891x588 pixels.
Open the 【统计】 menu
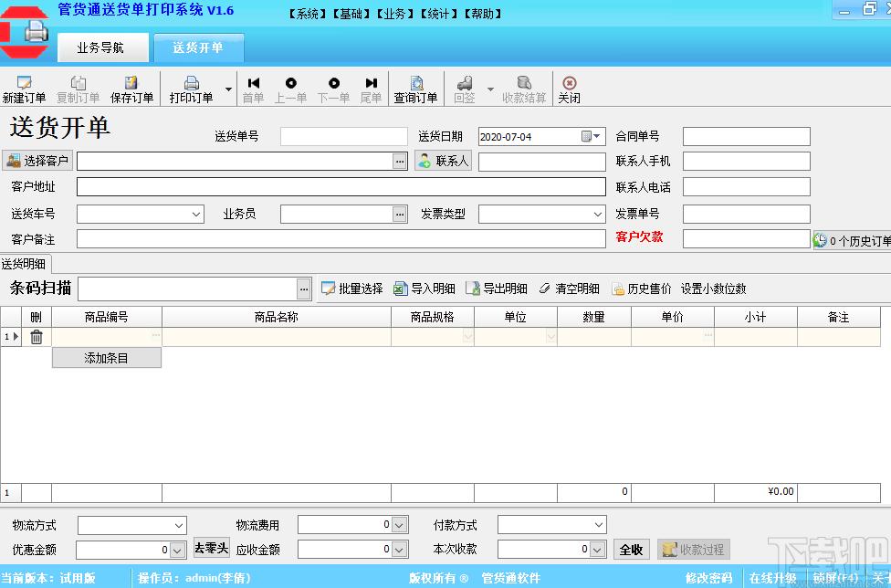click(x=439, y=14)
